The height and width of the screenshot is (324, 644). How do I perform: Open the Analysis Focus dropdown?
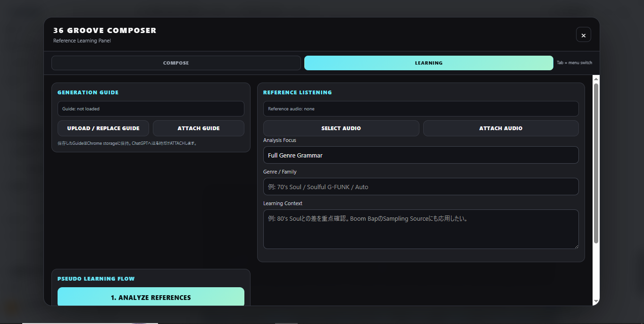pos(421,155)
